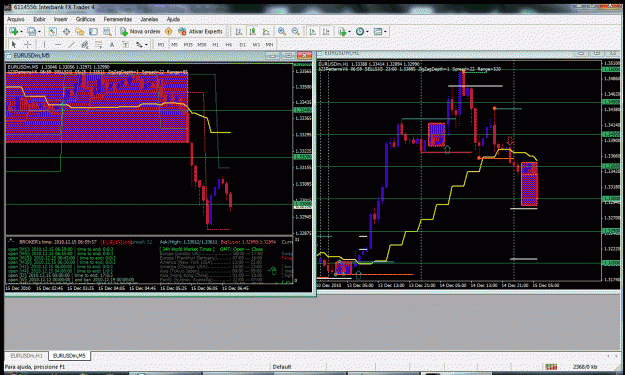Show the Data Window panel
The image size is (625, 375).
tap(66, 31)
